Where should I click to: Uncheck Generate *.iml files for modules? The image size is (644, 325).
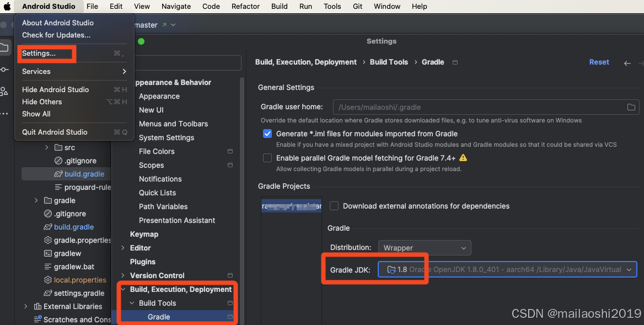pos(267,134)
